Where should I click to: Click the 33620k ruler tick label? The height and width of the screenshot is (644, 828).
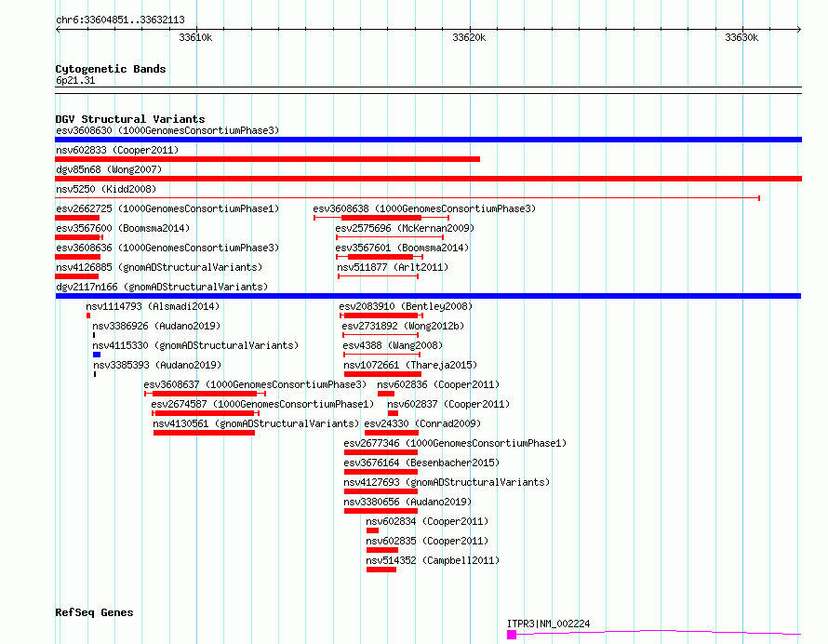(x=469, y=37)
